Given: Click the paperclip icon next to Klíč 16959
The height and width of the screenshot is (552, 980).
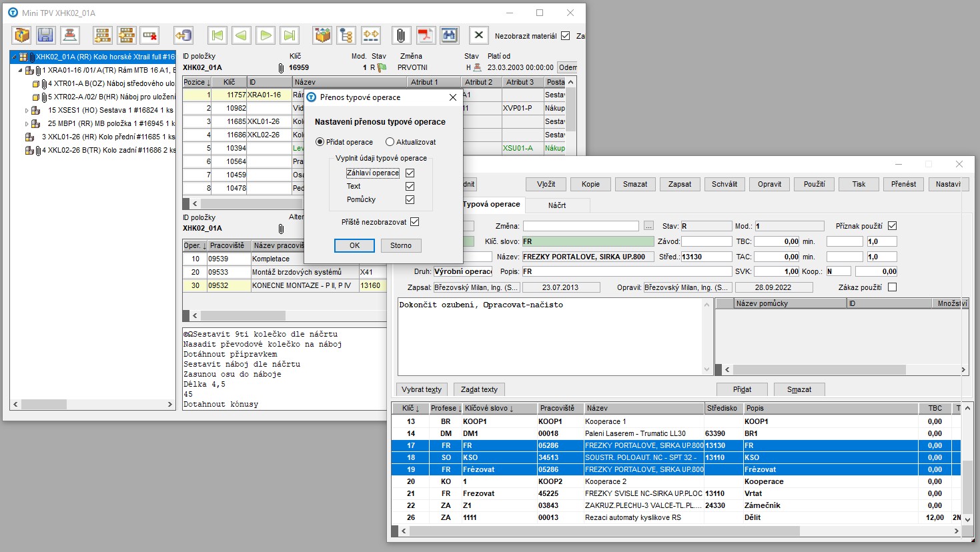Looking at the screenshot, I should [281, 68].
